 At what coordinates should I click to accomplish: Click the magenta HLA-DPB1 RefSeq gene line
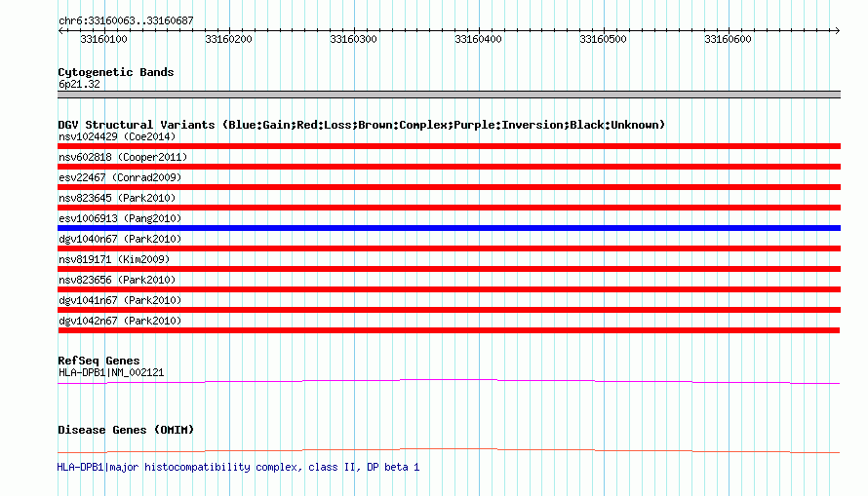(x=449, y=381)
